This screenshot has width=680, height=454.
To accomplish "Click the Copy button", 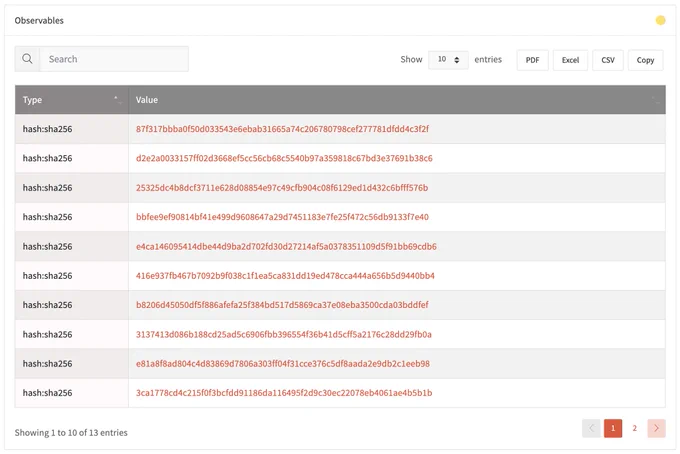I will (x=645, y=60).
